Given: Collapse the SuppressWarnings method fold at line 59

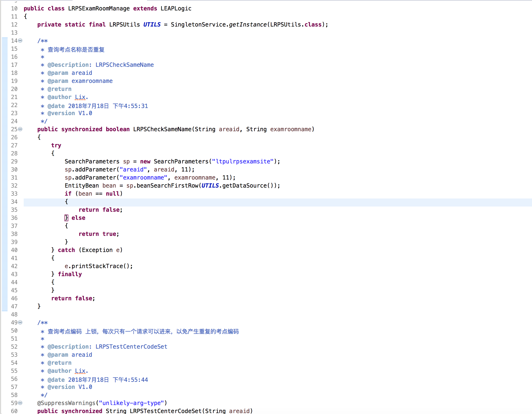Looking at the screenshot, I should (20, 403).
